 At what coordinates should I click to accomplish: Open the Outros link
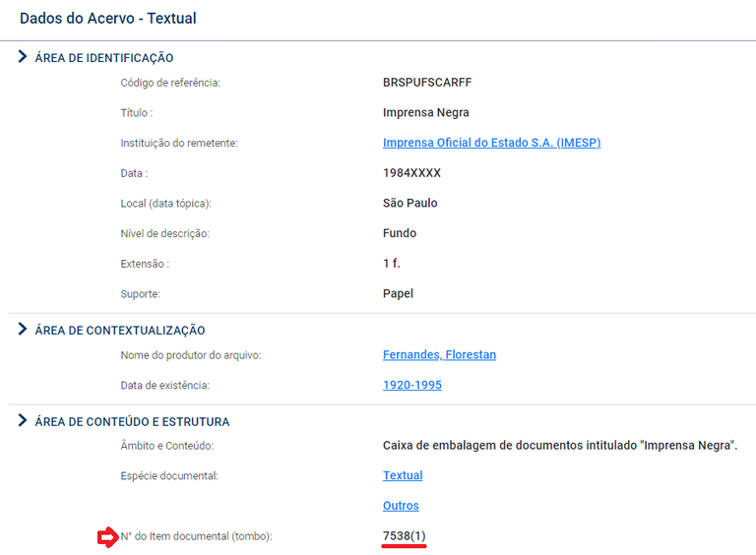tap(401, 506)
